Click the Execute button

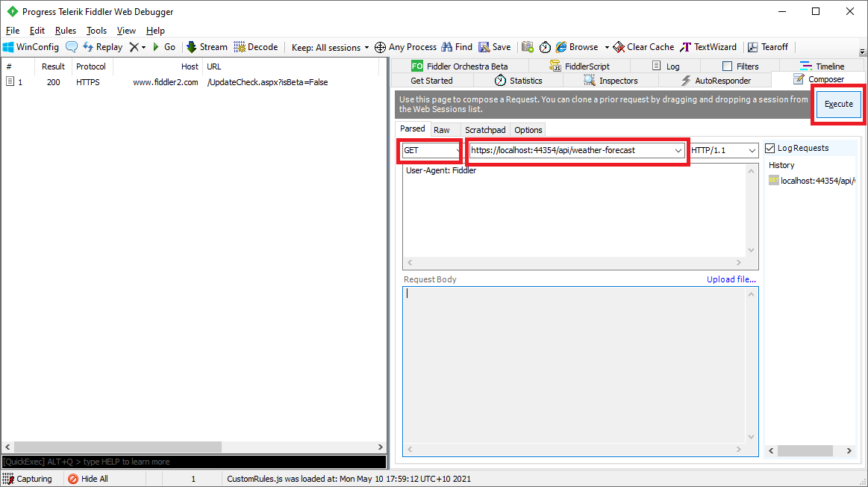point(839,104)
